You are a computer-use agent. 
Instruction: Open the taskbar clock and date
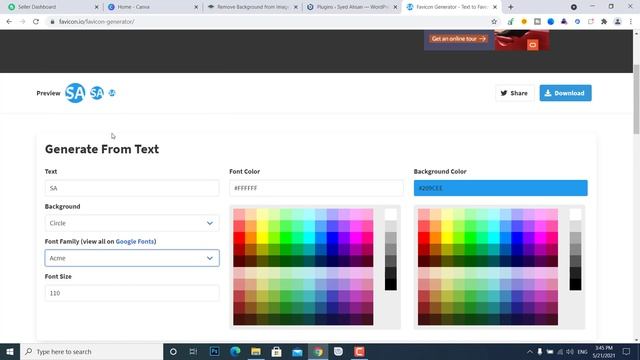[604, 351]
